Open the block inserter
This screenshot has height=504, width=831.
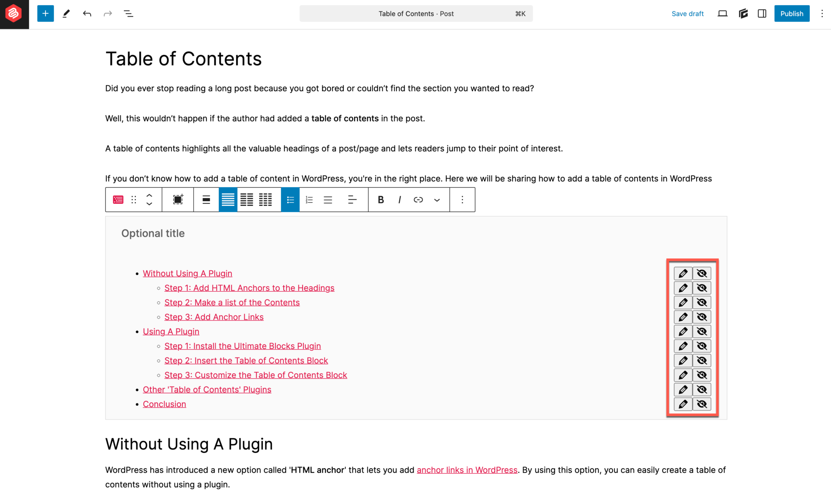pyautogui.click(x=45, y=13)
